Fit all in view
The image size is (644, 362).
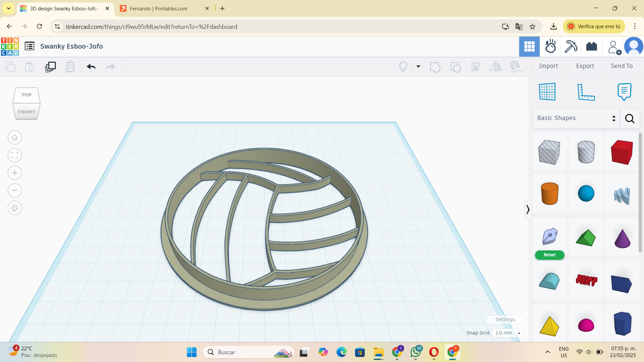(x=14, y=155)
